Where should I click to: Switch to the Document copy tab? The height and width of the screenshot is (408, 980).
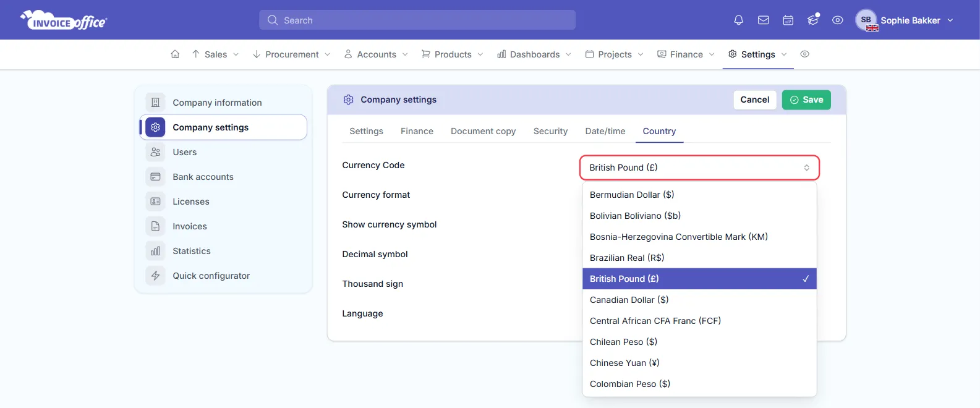pos(483,131)
